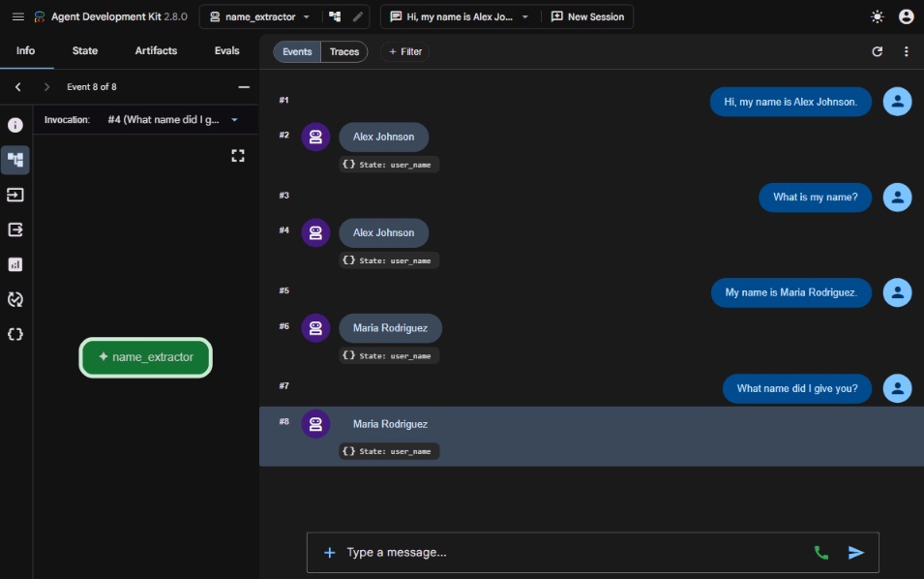Select the graph view icon in sidebar
The height and width of the screenshot is (579, 924).
tap(15, 160)
